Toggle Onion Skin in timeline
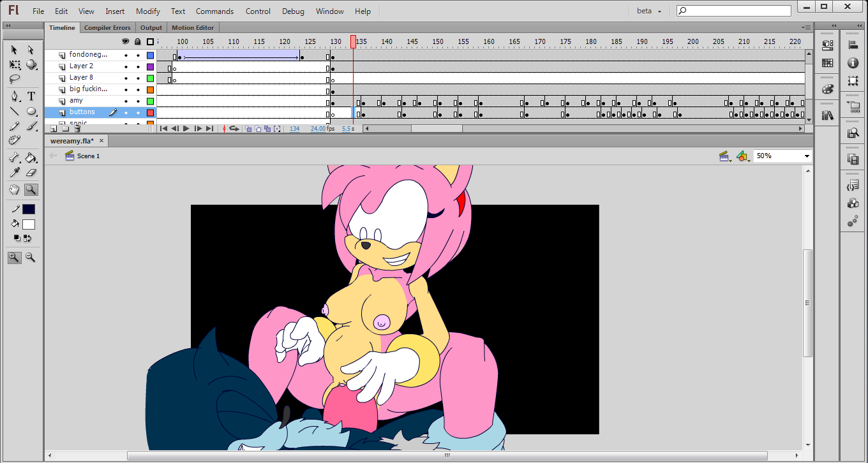The height and width of the screenshot is (463, 868). pyautogui.click(x=248, y=129)
